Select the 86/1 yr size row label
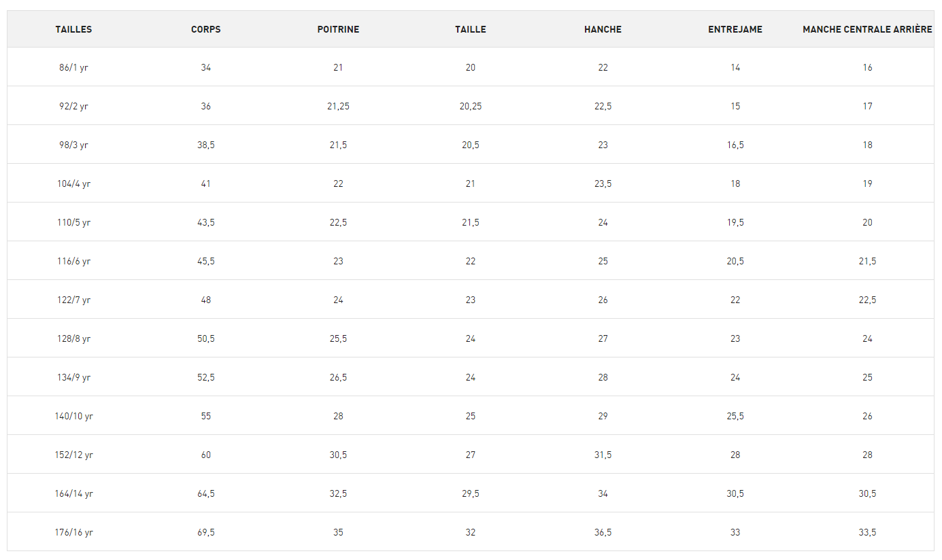 (73, 67)
